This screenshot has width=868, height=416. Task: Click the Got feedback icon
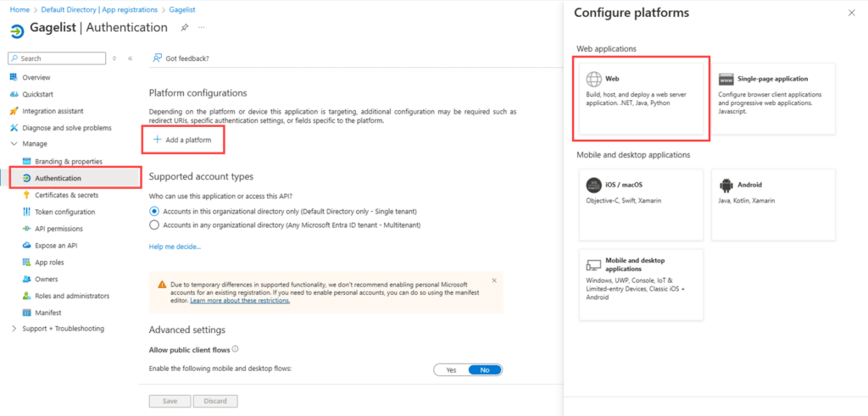[158, 58]
